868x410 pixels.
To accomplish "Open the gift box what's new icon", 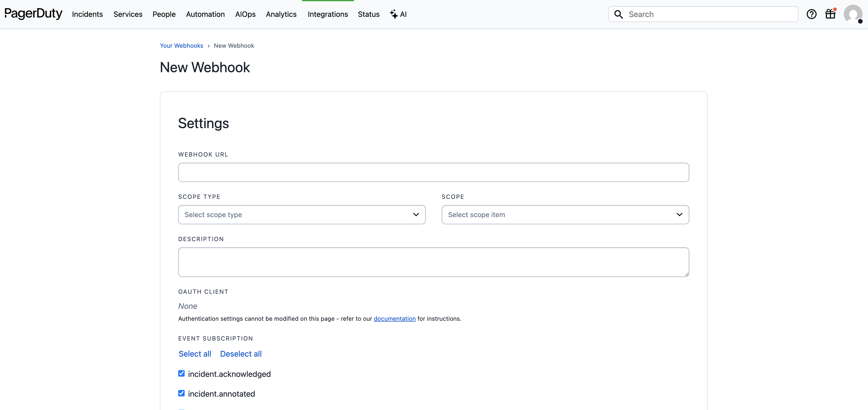I will pos(830,14).
